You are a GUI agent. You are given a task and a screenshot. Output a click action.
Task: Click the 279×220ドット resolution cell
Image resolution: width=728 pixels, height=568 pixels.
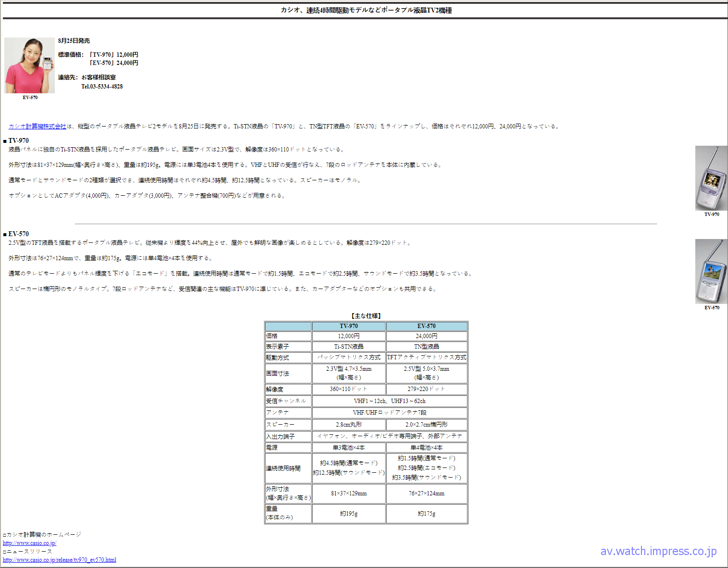click(x=427, y=389)
